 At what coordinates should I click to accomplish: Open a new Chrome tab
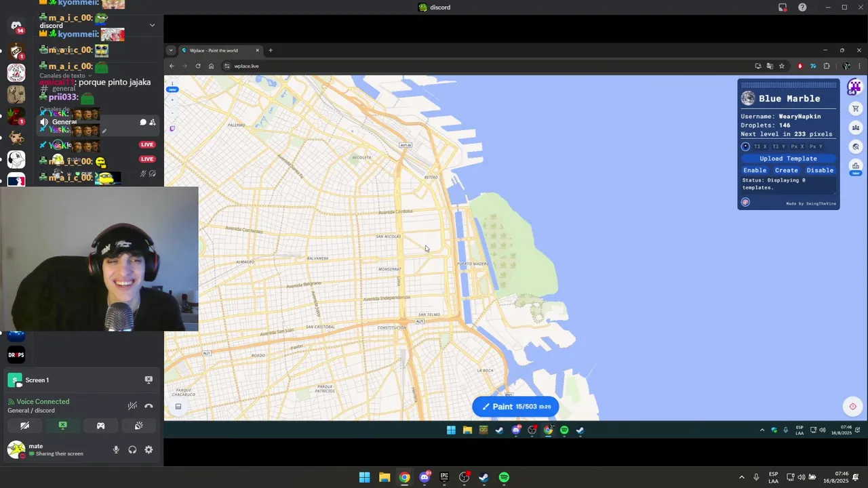[270, 50]
